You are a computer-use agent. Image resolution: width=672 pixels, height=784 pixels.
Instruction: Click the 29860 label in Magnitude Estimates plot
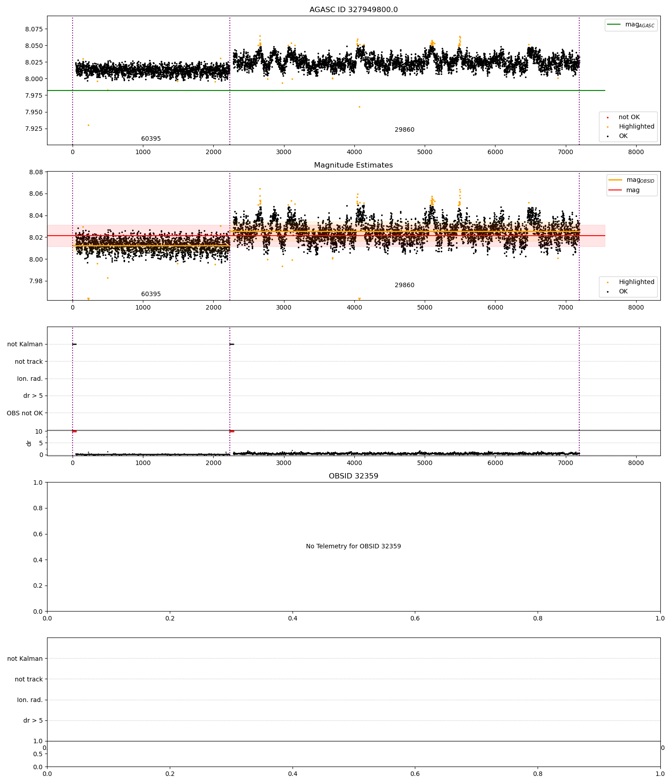coord(405,285)
